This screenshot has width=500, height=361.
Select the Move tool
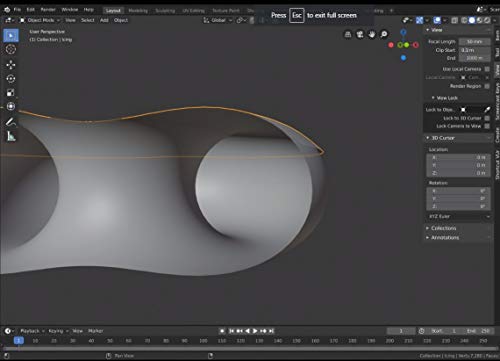coord(11,64)
